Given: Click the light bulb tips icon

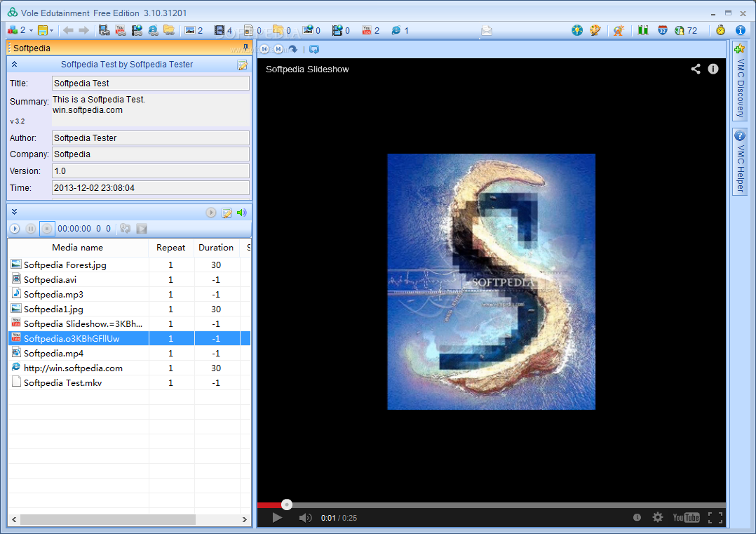Looking at the screenshot, I should pos(577,30).
